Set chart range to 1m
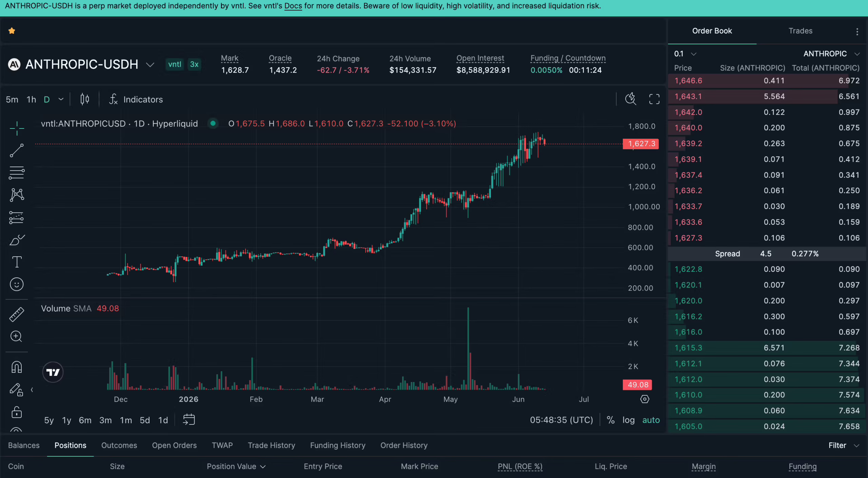Viewport: 868px width, 478px height. tap(126, 420)
